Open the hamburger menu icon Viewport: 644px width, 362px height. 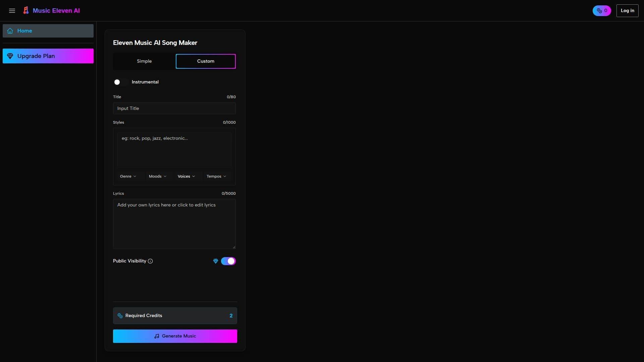(x=12, y=11)
